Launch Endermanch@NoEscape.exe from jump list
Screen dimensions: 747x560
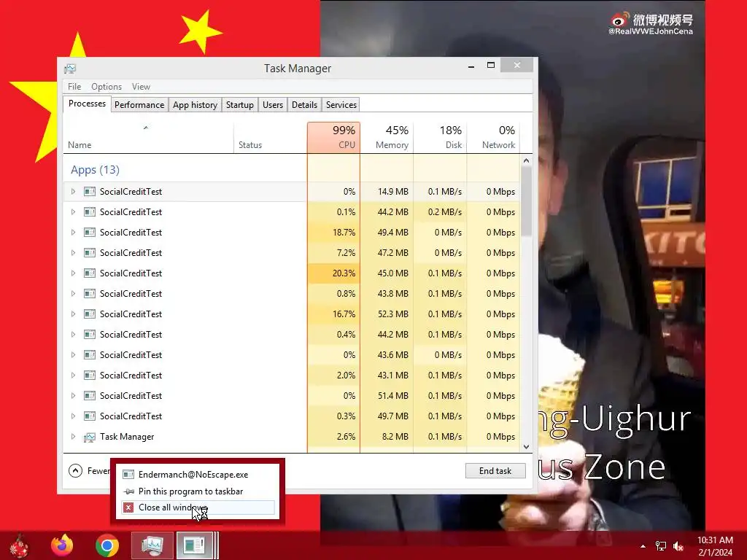pos(198,474)
